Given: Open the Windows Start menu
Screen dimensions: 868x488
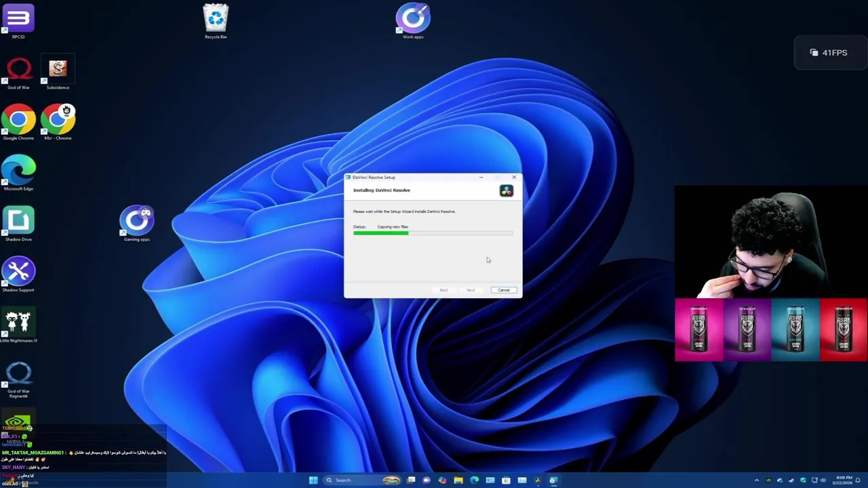Looking at the screenshot, I should (313, 480).
